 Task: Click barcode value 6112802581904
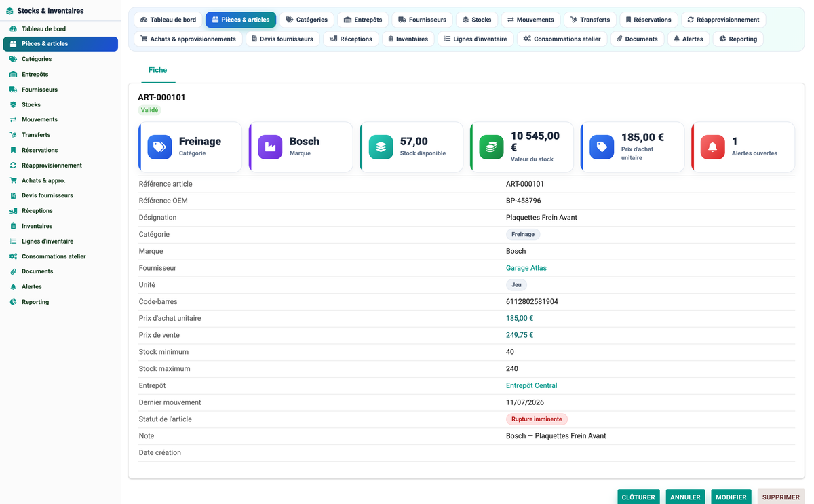[532, 301]
